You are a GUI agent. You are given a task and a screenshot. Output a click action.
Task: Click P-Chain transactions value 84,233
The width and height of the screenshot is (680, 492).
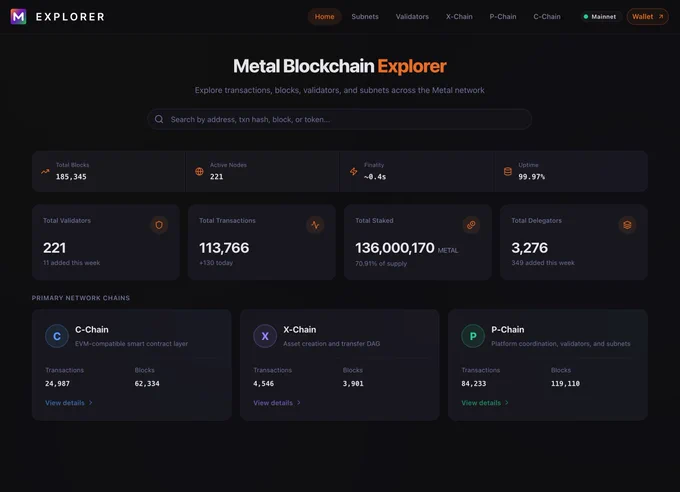click(474, 384)
